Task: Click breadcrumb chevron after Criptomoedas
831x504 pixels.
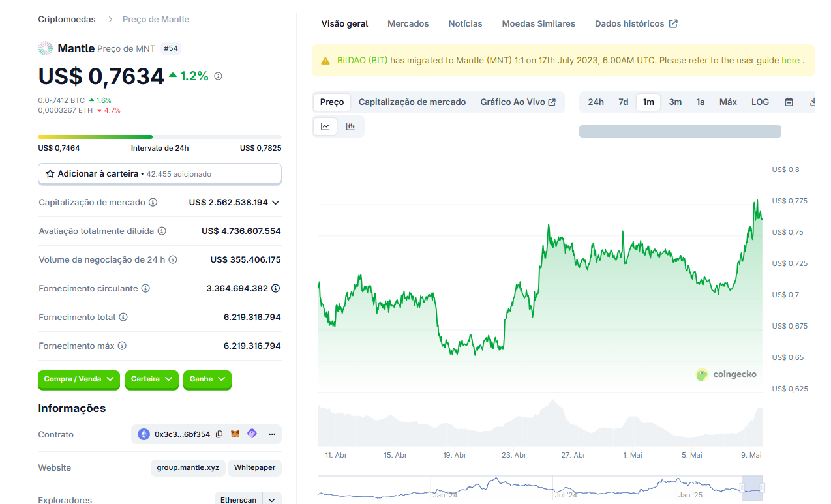Action: pyautogui.click(x=110, y=20)
